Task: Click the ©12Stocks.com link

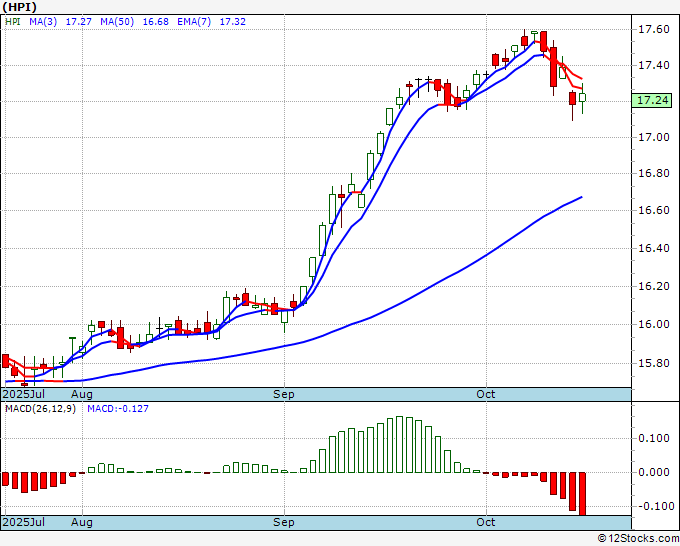Action: (638, 538)
